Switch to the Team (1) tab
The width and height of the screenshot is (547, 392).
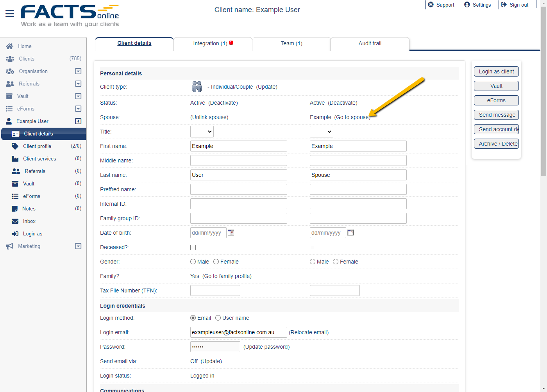(291, 44)
